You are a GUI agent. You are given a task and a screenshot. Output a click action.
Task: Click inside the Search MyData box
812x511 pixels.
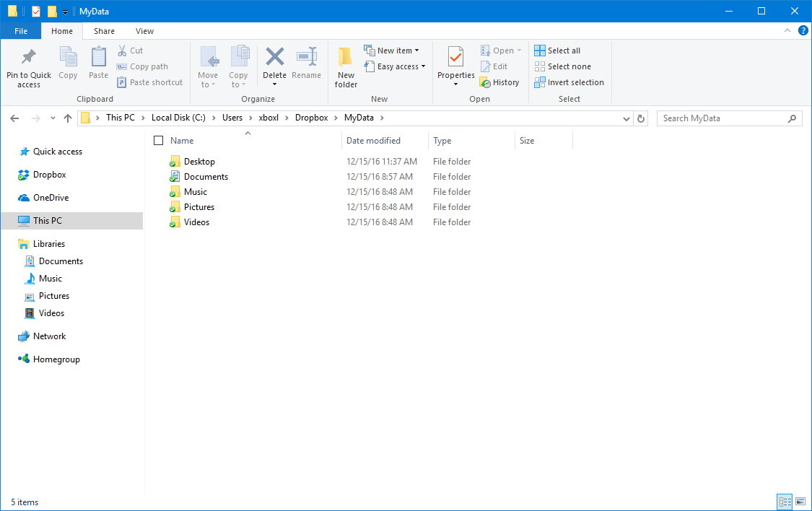coord(722,118)
